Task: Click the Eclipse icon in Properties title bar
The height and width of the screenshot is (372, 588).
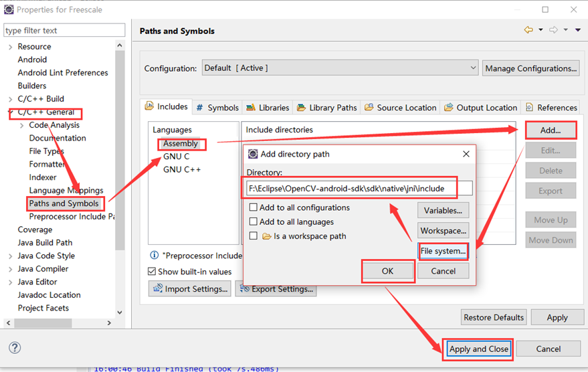Action: (9, 9)
